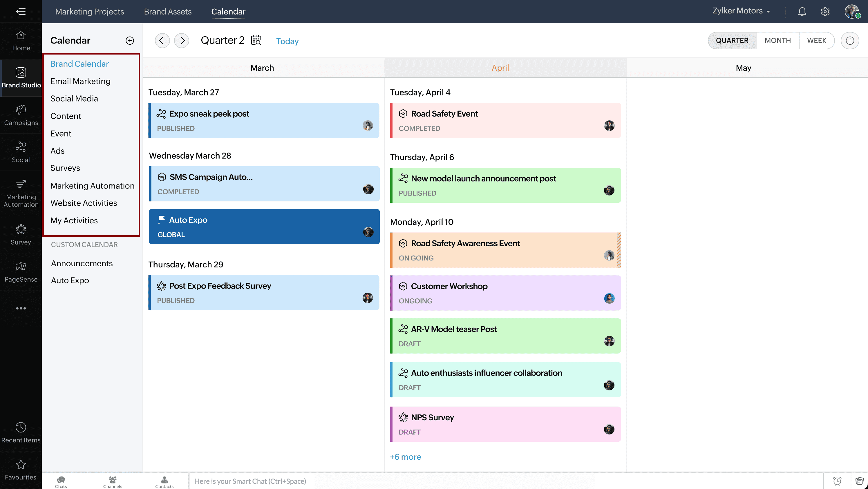Select Email Marketing calendar in list
The height and width of the screenshot is (489, 868).
pyautogui.click(x=80, y=81)
